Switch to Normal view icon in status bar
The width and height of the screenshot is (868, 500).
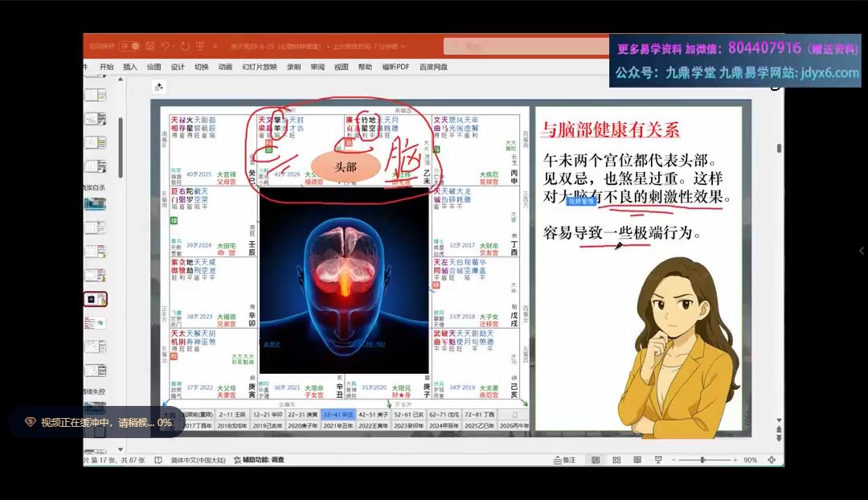(596, 460)
